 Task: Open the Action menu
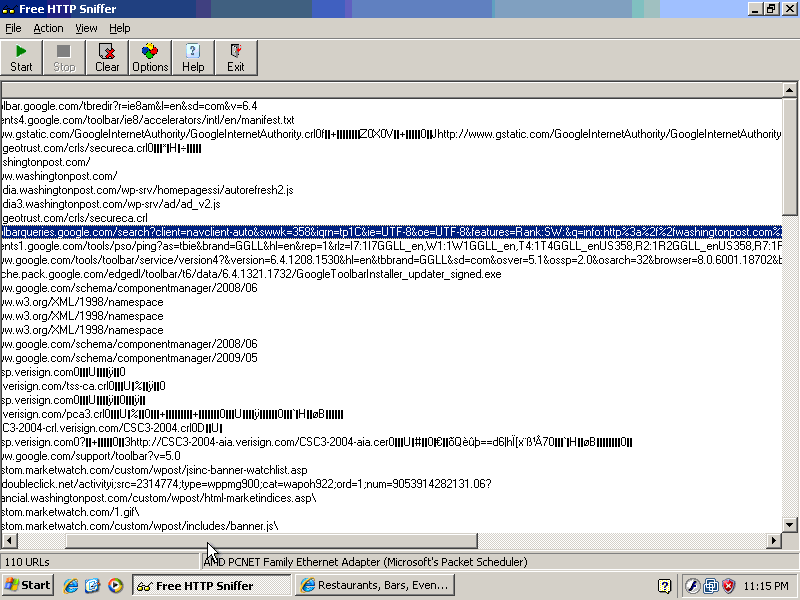(48, 29)
